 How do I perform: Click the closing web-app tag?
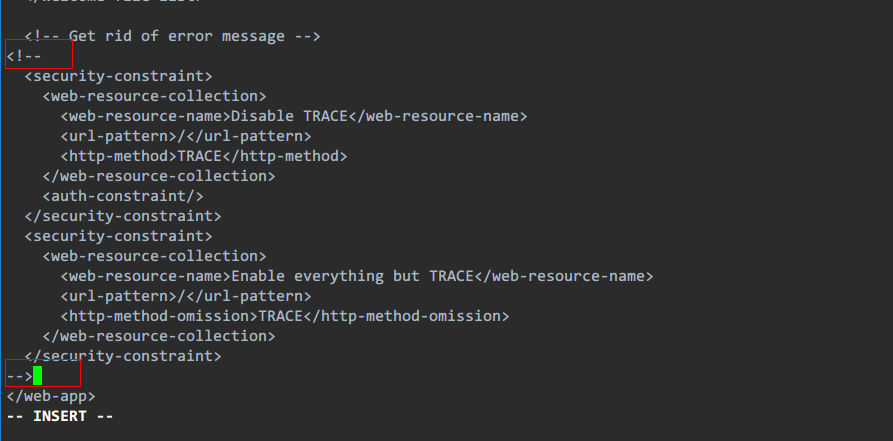pos(51,396)
